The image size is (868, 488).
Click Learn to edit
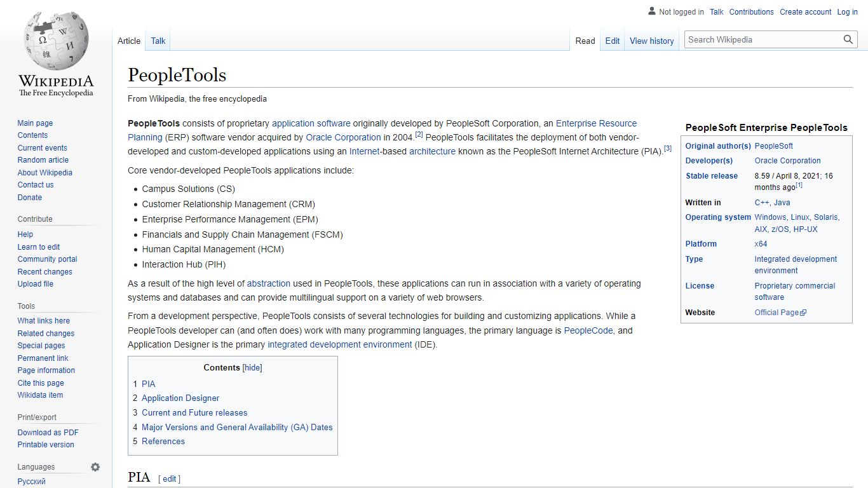[x=39, y=247]
